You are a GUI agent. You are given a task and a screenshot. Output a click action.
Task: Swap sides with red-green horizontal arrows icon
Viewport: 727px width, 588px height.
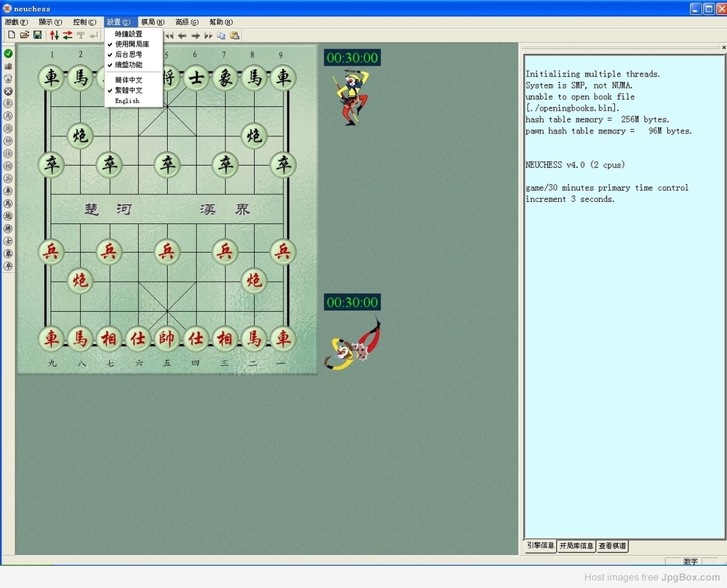coord(68,35)
